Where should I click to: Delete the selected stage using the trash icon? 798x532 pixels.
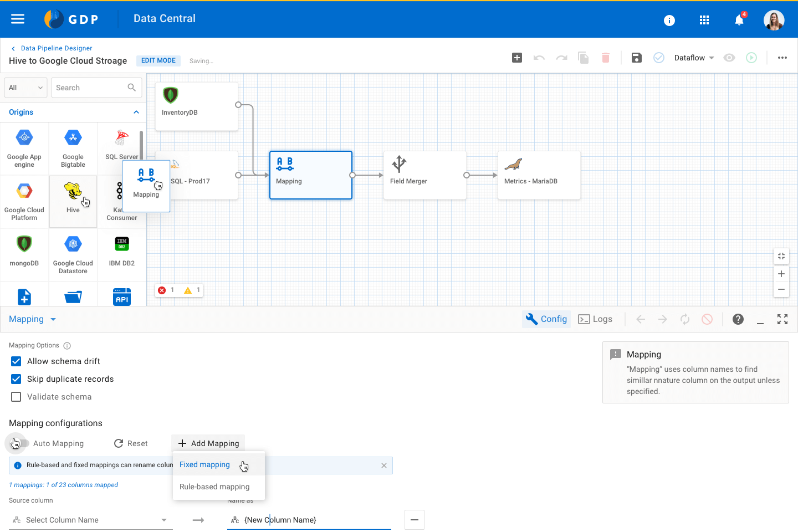click(x=605, y=57)
